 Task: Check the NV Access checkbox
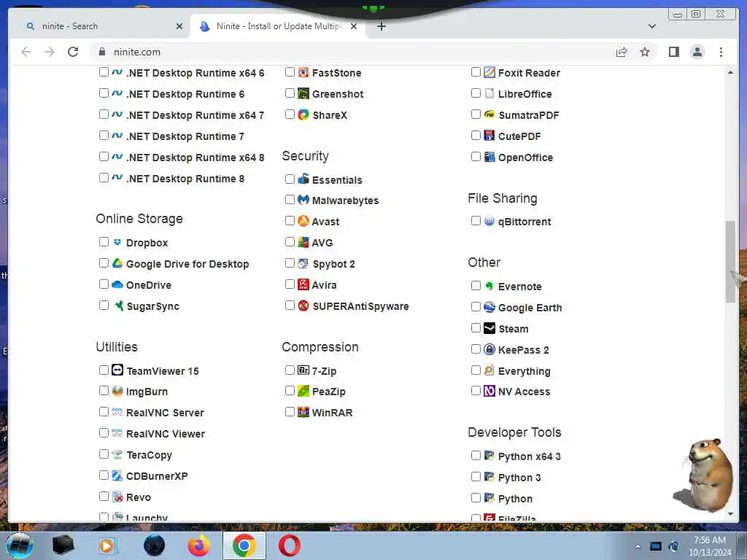[x=476, y=391]
